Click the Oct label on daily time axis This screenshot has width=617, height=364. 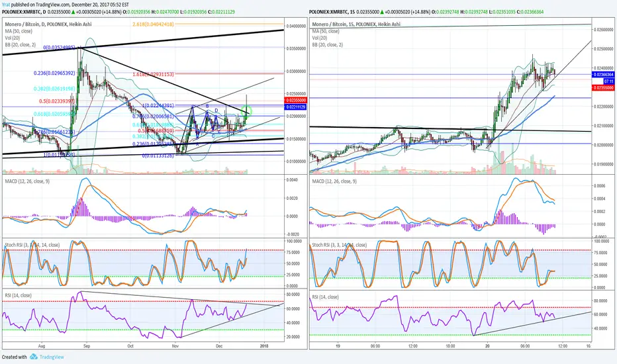(130, 346)
